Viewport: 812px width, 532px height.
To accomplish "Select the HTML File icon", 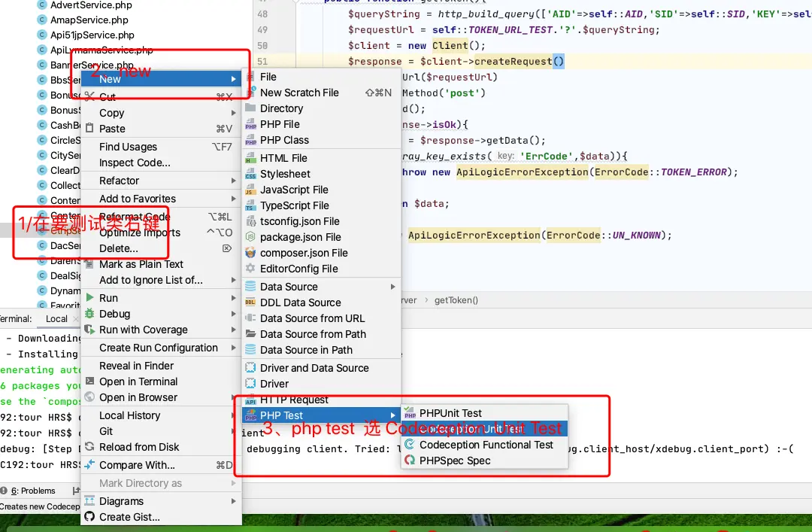I will (x=250, y=158).
